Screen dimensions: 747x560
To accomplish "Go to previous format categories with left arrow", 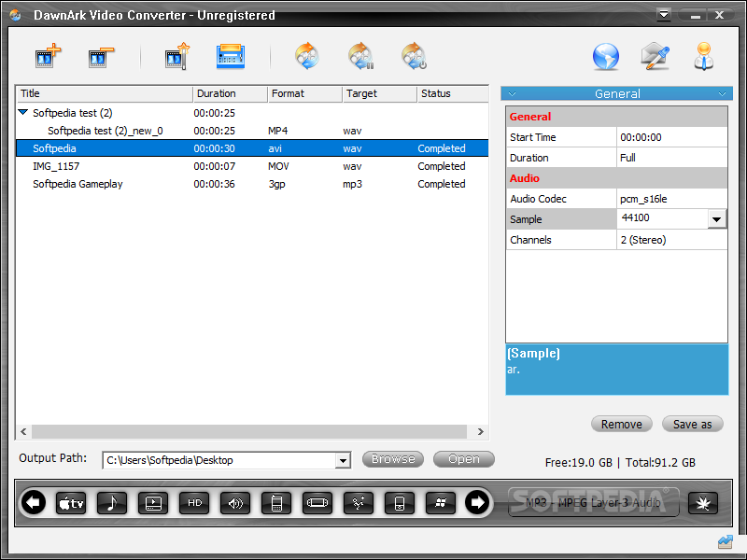I will click(34, 502).
